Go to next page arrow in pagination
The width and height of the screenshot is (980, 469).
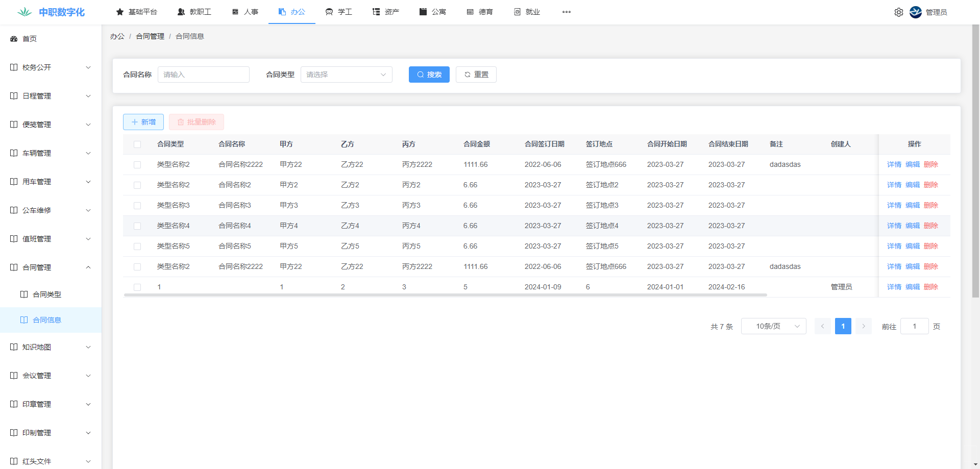[x=863, y=326]
